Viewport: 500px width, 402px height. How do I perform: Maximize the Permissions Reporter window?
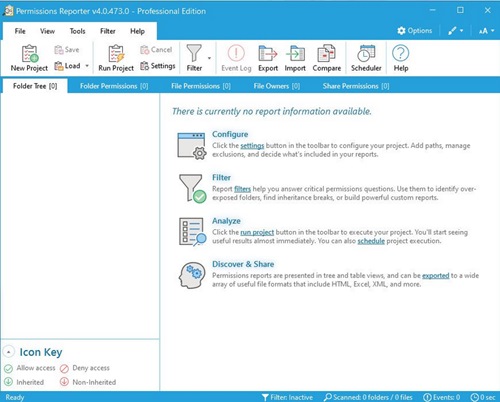(460, 10)
